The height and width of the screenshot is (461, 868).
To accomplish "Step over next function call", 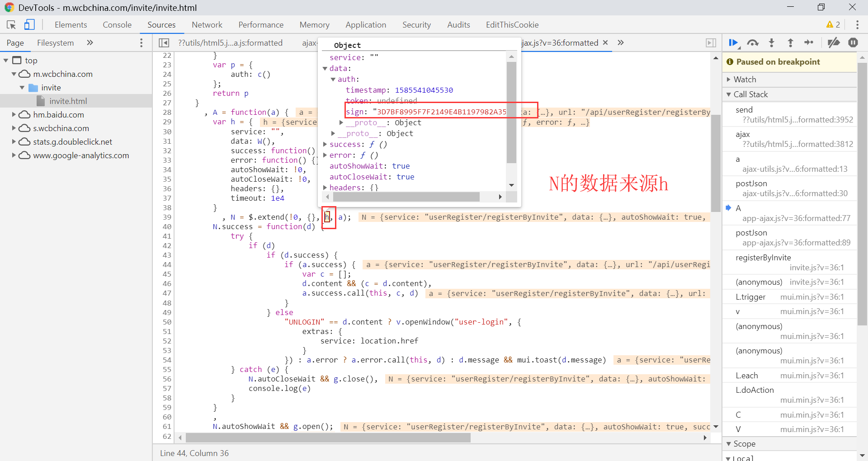I will click(x=753, y=43).
